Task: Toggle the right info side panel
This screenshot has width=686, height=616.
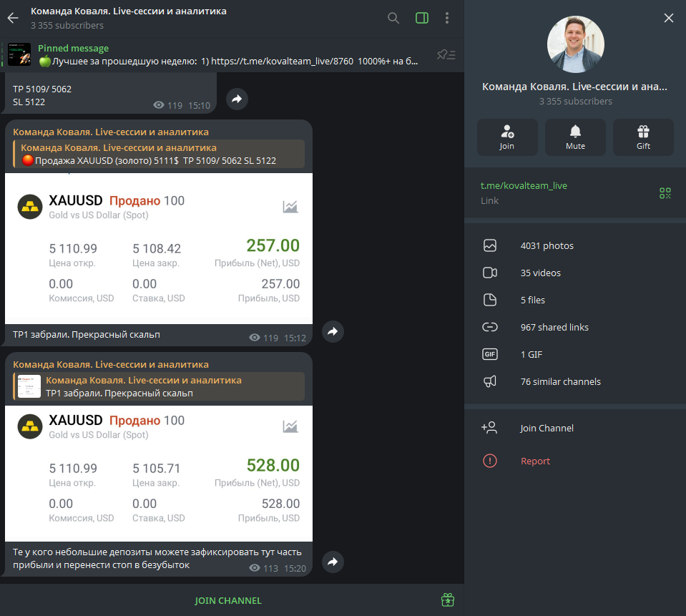Action: (422, 18)
